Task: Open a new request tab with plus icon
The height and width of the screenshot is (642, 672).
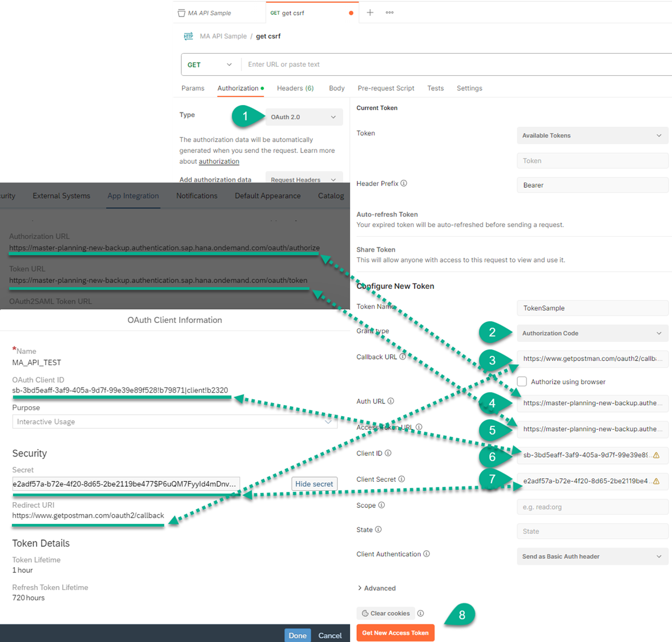Action: tap(370, 13)
